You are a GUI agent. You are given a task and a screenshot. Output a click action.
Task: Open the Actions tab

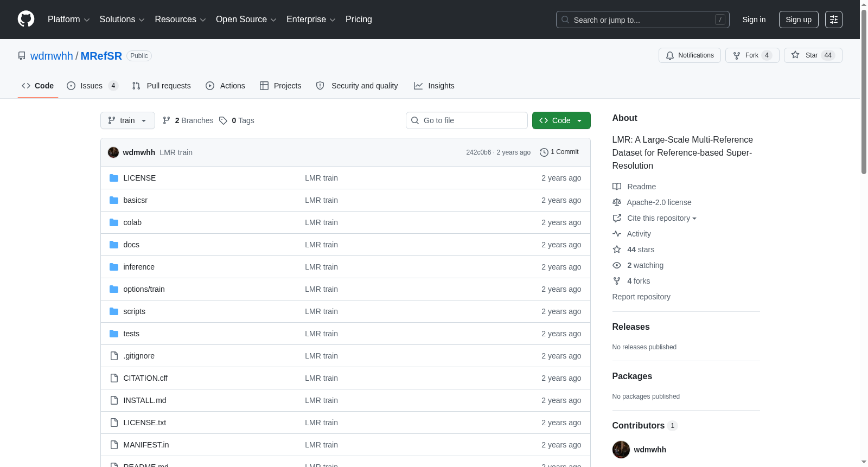point(226,86)
